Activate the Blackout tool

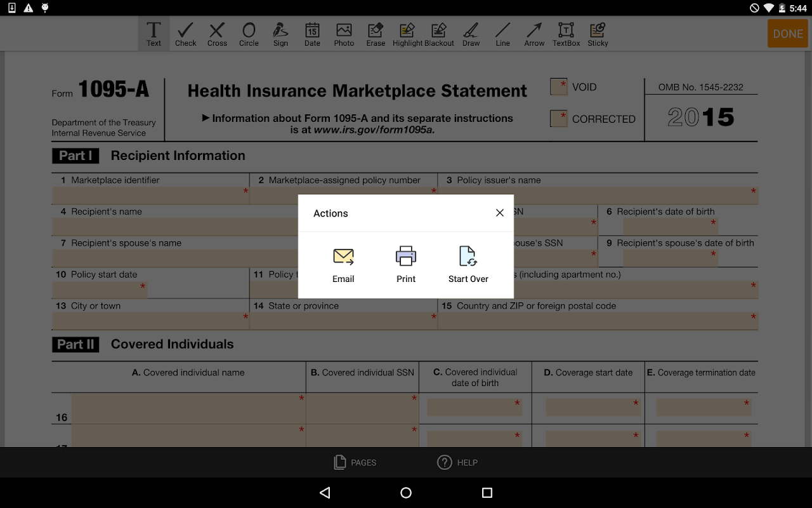(439, 34)
